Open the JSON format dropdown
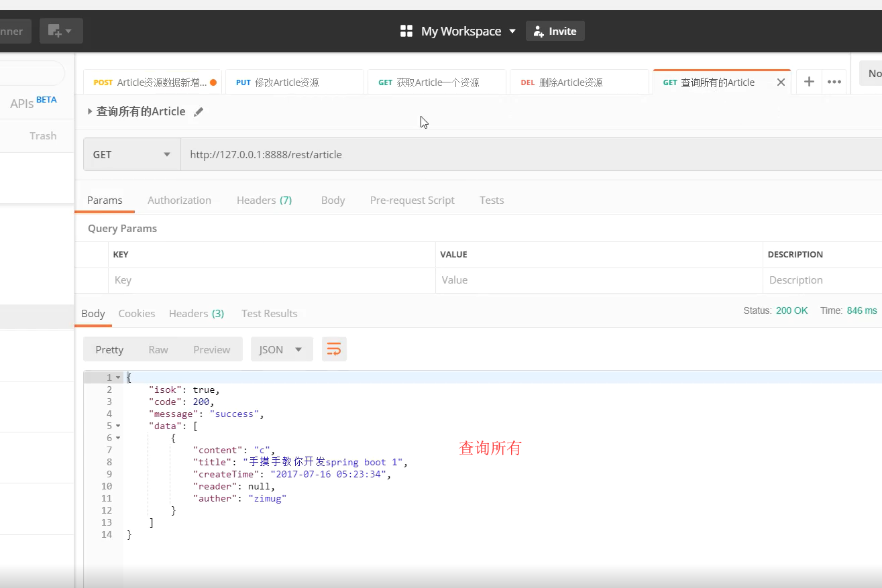The width and height of the screenshot is (882, 588). click(282, 349)
